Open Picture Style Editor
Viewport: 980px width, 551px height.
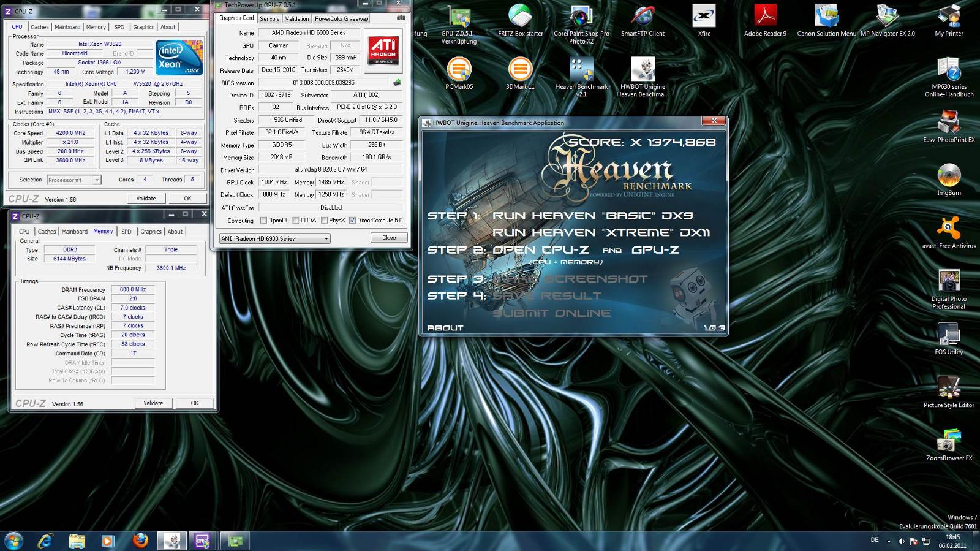(949, 392)
